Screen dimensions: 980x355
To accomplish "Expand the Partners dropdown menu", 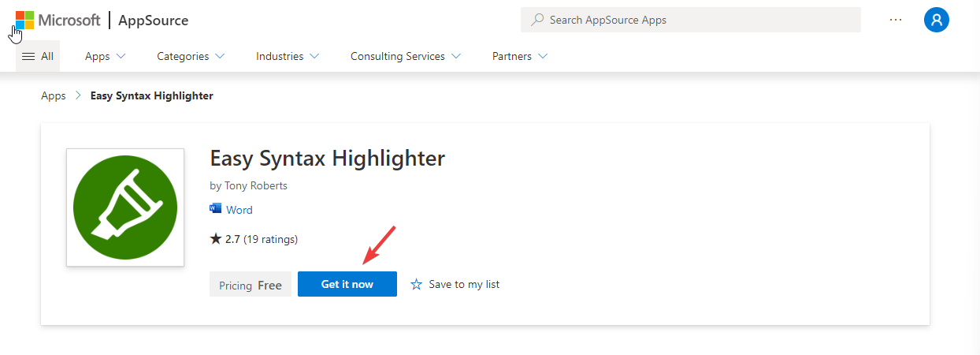I will (x=520, y=56).
